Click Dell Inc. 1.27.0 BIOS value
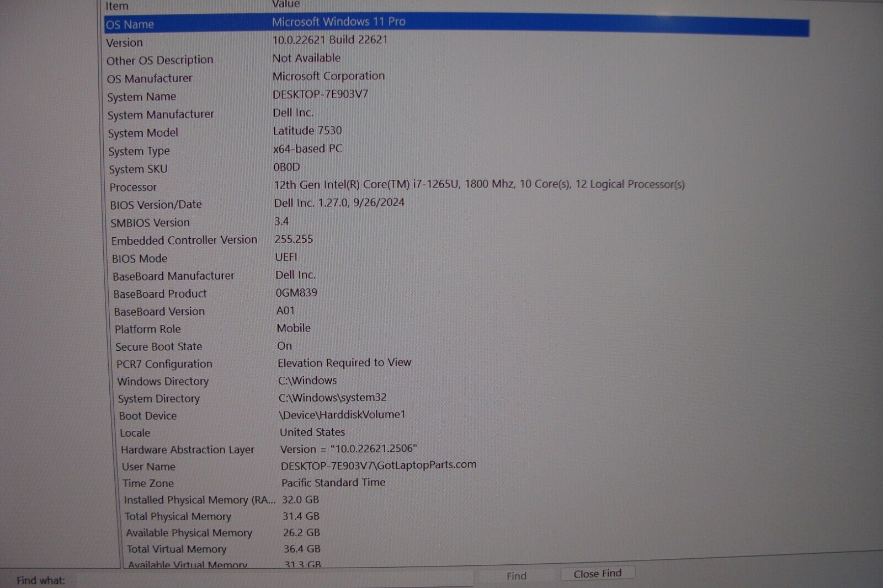The width and height of the screenshot is (883, 588). (x=339, y=202)
